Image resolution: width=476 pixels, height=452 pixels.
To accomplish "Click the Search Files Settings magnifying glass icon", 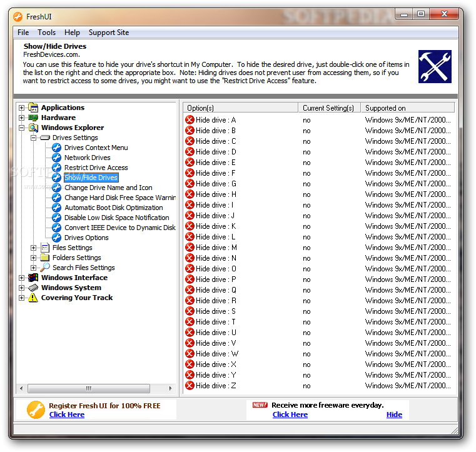I will (45, 267).
